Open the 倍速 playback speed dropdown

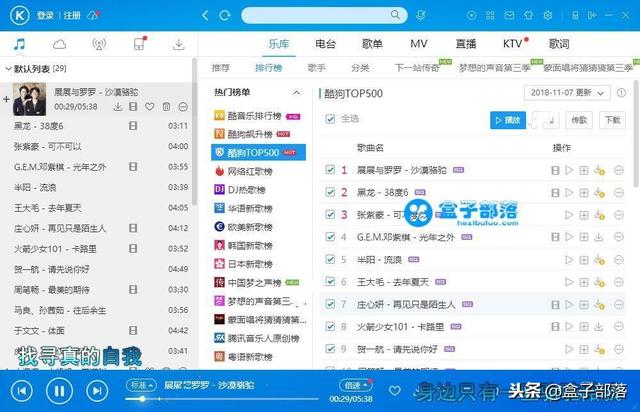[355, 385]
